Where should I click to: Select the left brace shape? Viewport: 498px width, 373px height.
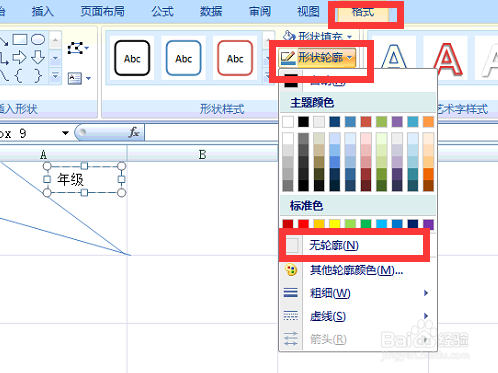click(19, 76)
